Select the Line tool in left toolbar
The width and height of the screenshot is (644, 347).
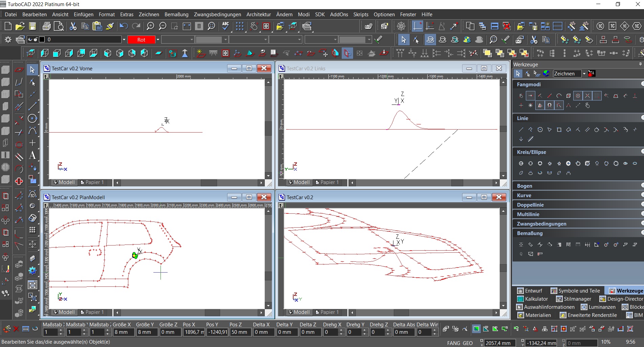point(33,106)
